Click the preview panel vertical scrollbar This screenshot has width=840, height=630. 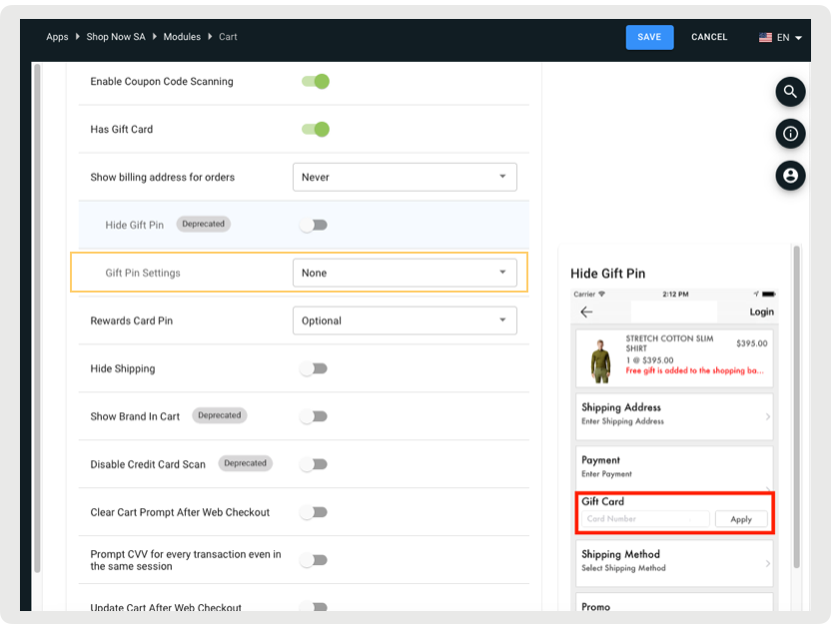point(797,407)
